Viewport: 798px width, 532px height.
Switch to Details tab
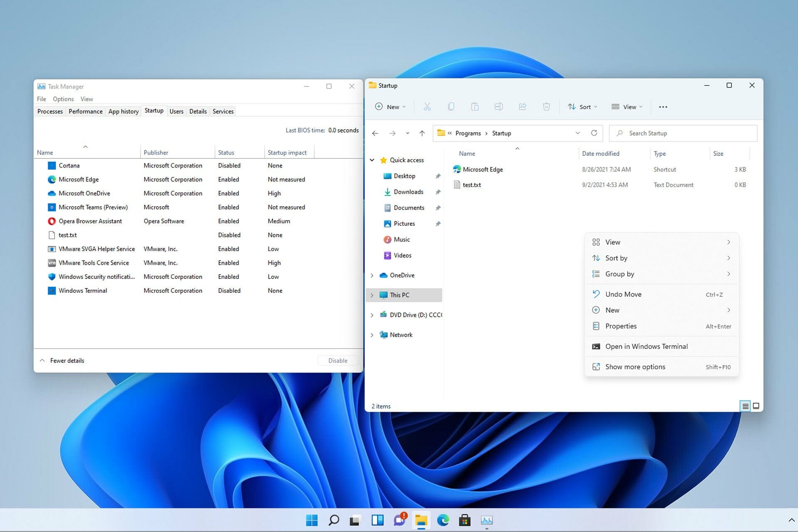(198, 111)
